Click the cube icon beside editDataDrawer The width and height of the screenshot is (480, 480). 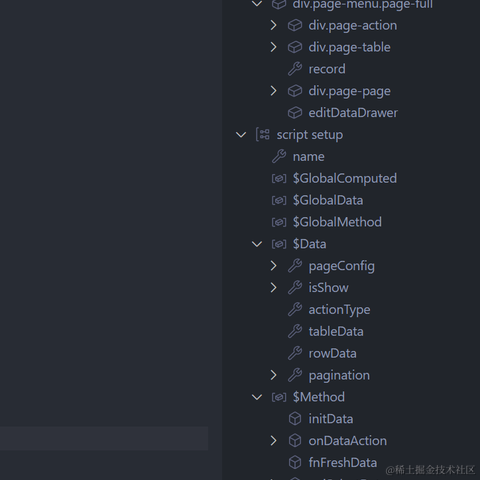[295, 113]
